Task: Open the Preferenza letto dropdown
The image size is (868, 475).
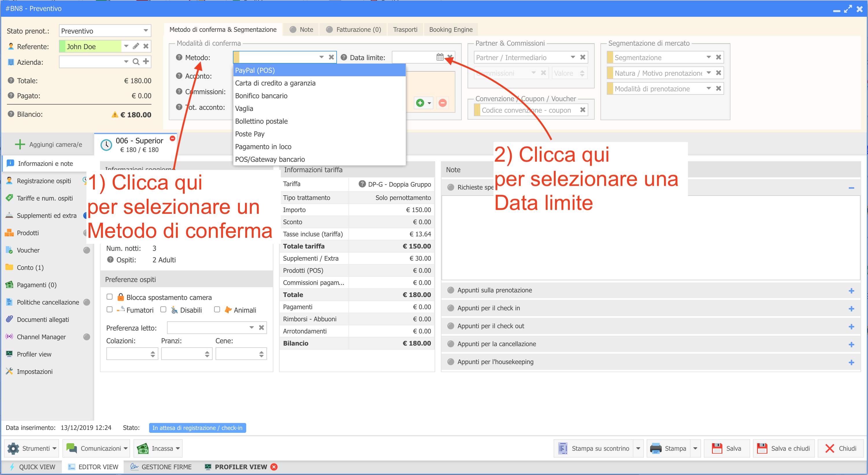Action: click(x=251, y=327)
